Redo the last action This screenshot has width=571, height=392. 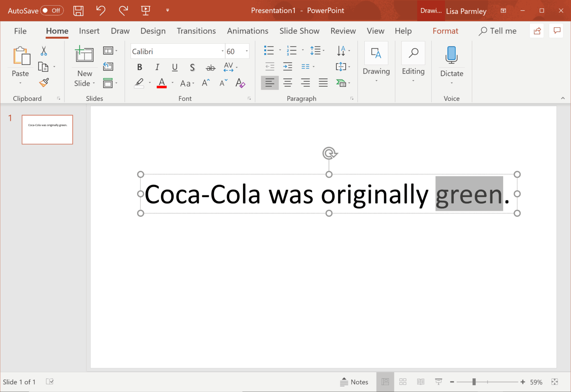123,10
